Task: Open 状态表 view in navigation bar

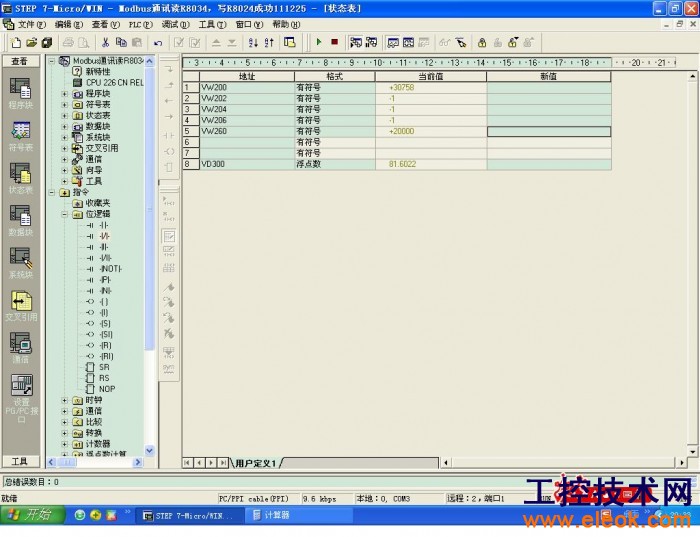Action: pos(21,178)
